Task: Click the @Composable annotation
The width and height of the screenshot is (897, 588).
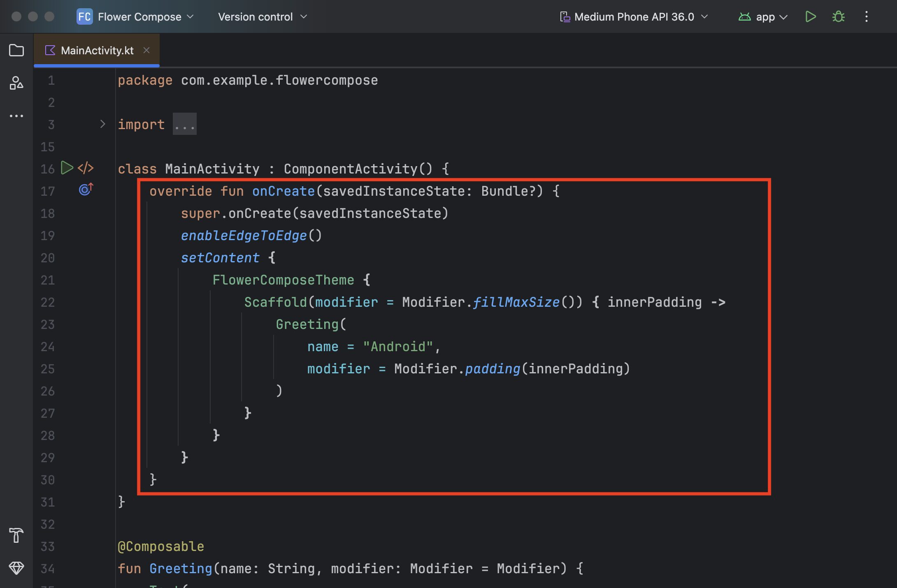Action: (161, 546)
